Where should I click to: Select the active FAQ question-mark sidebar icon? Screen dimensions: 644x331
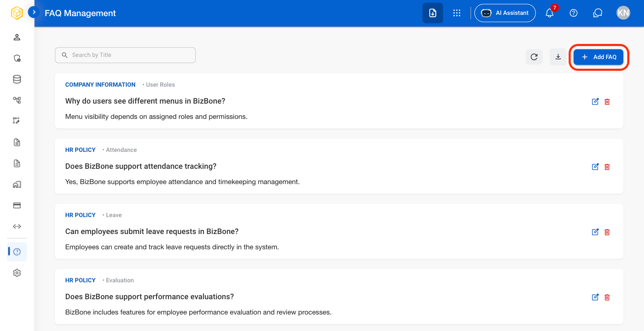(17, 252)
